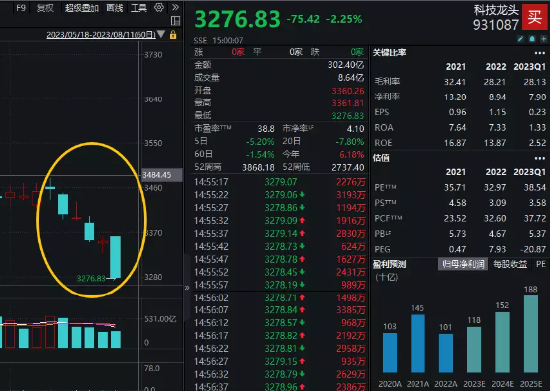Click the 2024E bar labeled 152
Viewport: 550px width, 392px height.
(x=502, y=342)
